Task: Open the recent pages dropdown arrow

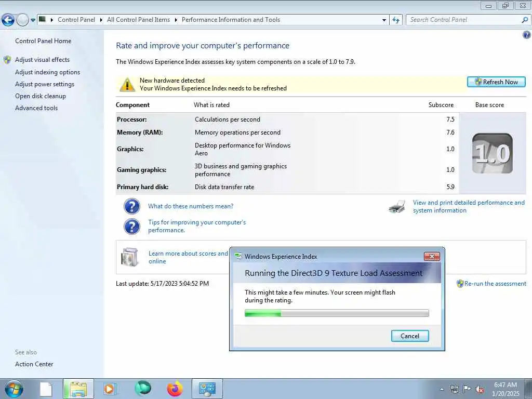Action: 33,20
